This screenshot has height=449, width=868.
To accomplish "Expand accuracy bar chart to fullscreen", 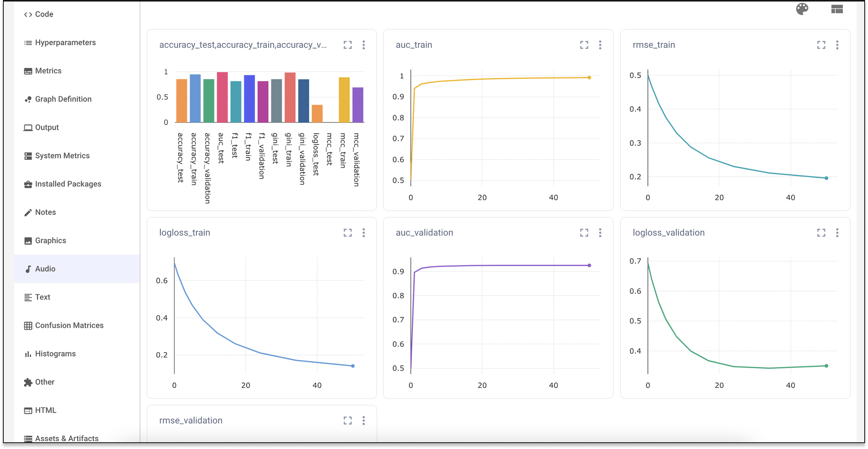I will pyautogui.click(x=348, y=45).
